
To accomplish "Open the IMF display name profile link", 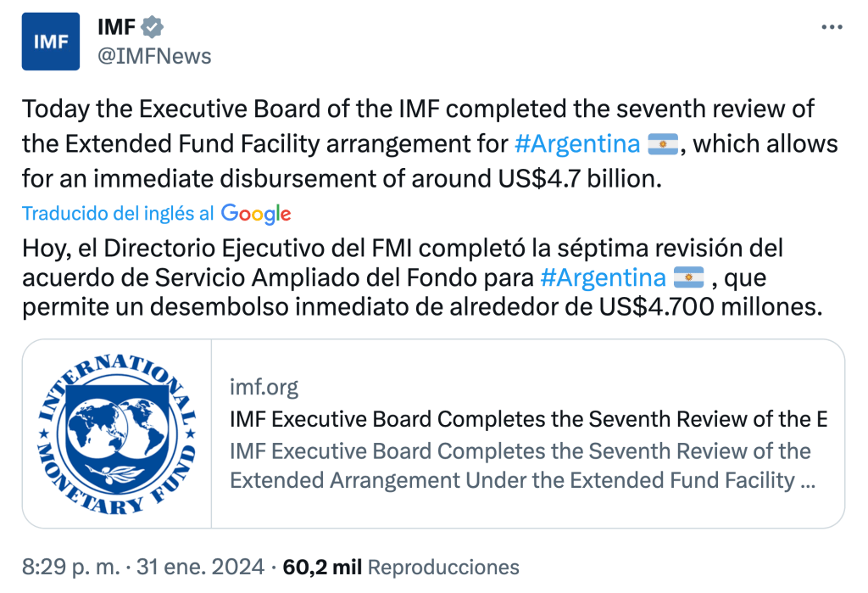I will pyautogui.click(x=116, y=27).
